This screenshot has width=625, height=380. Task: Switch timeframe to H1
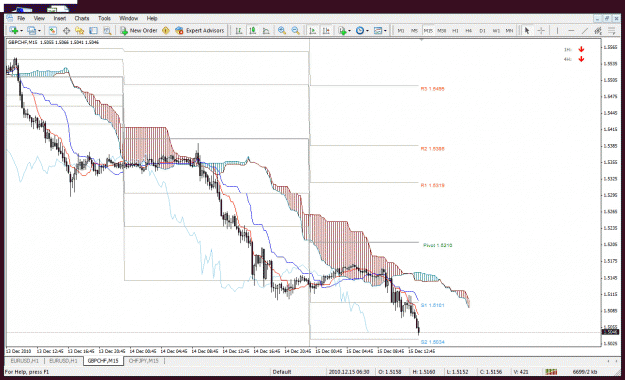455,31
